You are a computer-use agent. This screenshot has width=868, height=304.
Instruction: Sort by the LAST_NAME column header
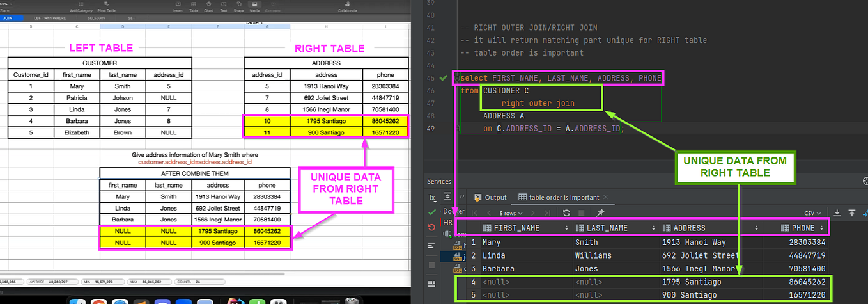(616, 227)
